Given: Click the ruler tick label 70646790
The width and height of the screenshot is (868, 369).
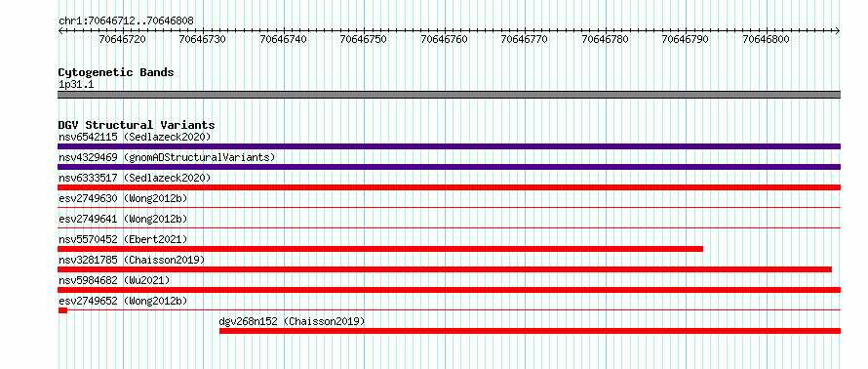Looking at the screenshot, I should pyautogui.click(x=686, y=39).
